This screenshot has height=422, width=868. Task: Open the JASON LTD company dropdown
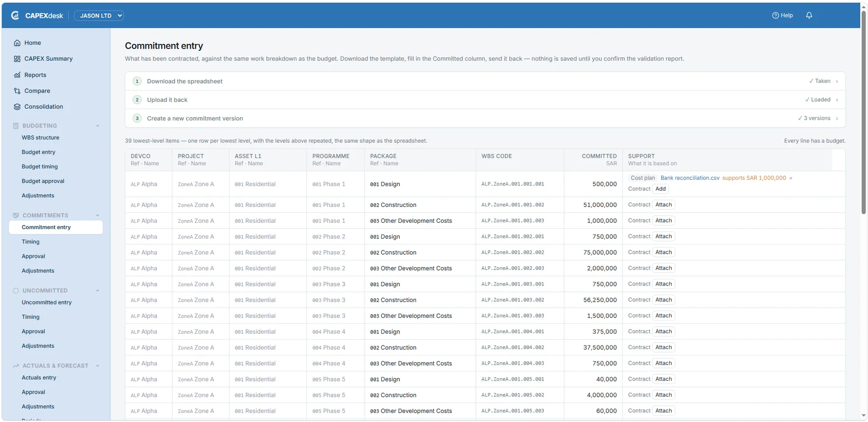(99, 15)
